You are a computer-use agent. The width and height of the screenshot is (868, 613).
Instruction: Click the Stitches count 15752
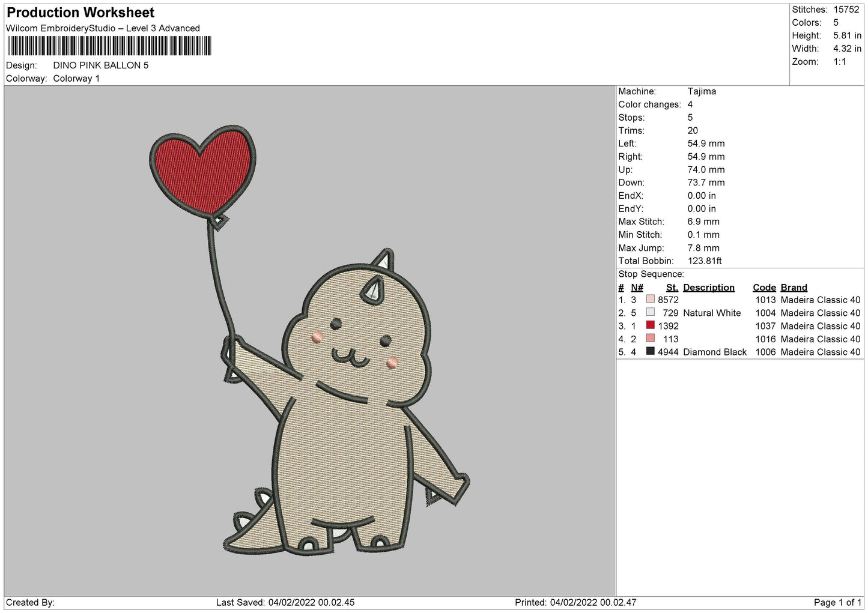pos(846,10)
